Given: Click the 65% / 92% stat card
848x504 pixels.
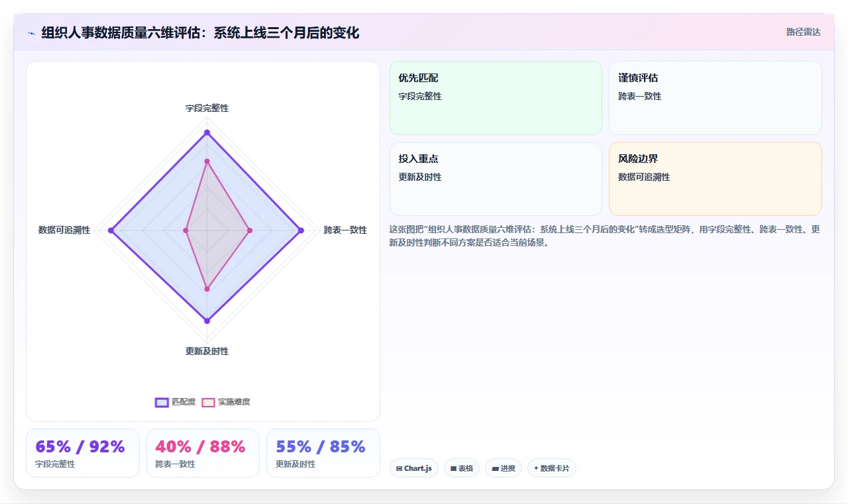Looking at the screenshot, I should (x=83, y=453).
